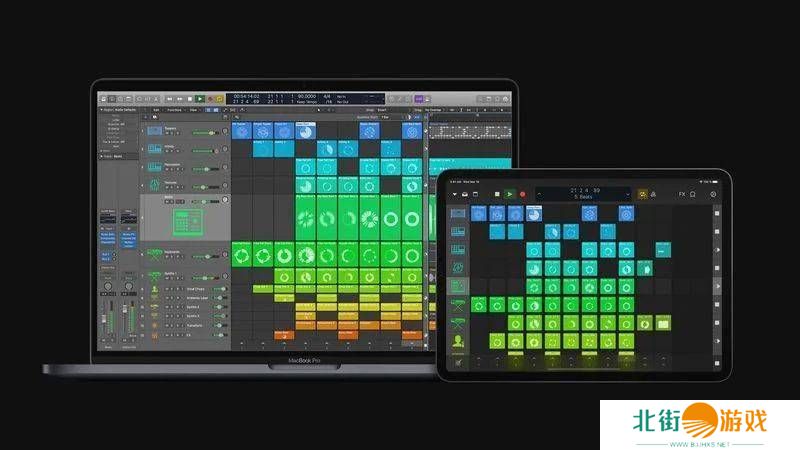Open the settings gear icon on iPad
The width and height of the screenshot is (800, 450).
pyautogui.click(x=713, y=193)
